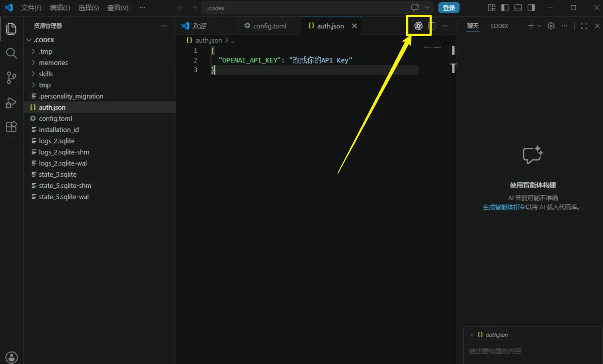Switch to the config.toml tab
603x364 pixels.
269,26
